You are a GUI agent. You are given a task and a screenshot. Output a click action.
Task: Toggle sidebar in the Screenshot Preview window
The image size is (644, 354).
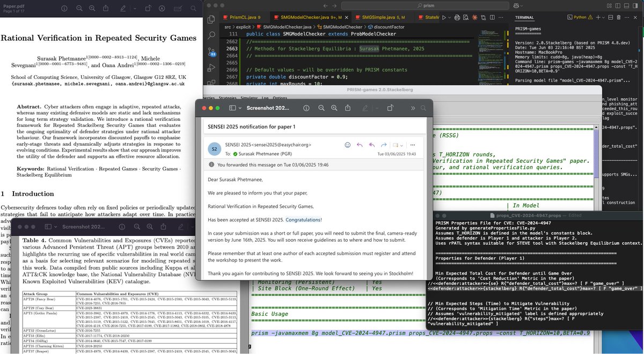tap(232, 108)
